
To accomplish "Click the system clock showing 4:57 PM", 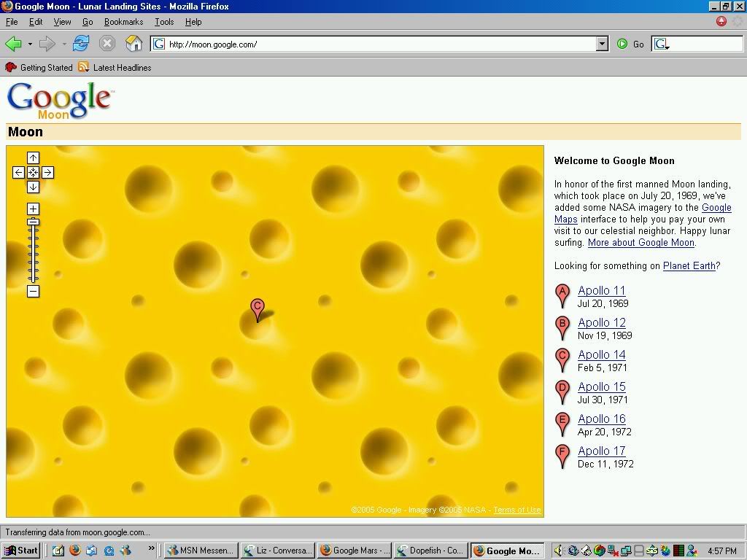I will [722, 551].
